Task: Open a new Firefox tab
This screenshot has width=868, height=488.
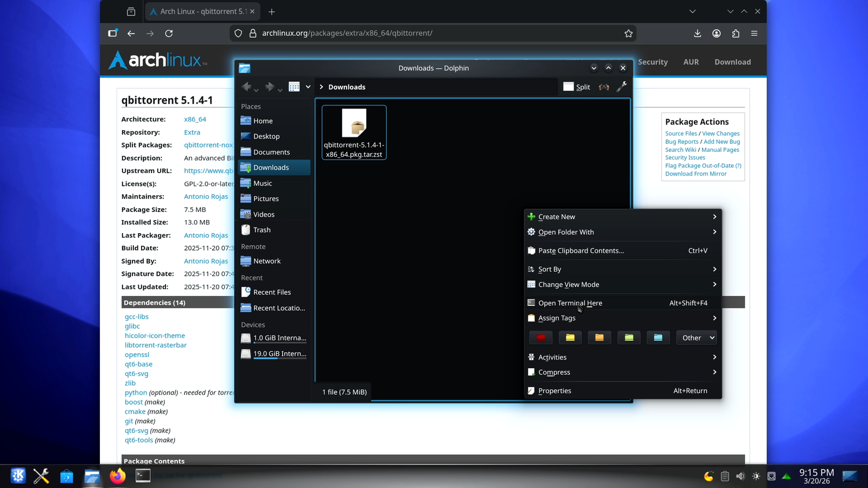Action: point(272,11)
